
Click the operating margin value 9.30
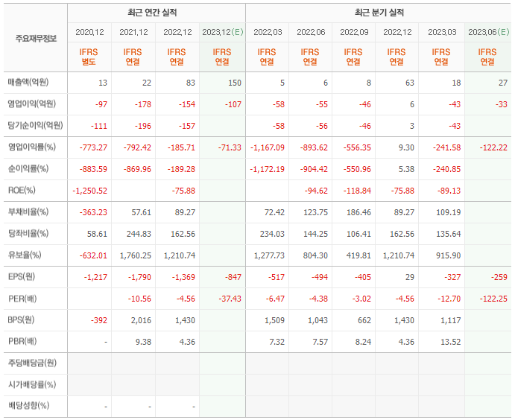click(406, 147)
